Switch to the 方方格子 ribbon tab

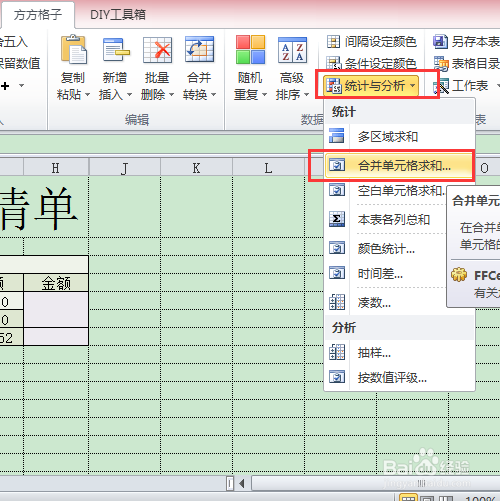(38, 15)
